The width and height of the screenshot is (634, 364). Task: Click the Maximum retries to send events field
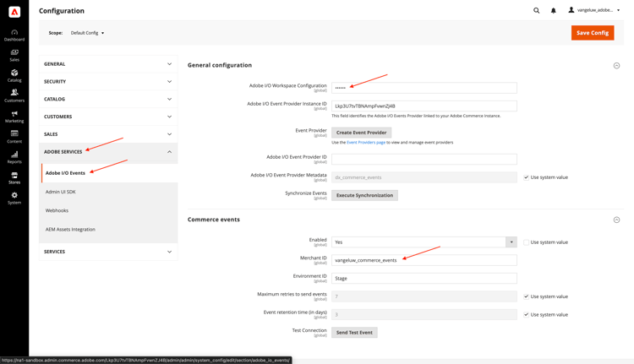[x=424, y=296]
